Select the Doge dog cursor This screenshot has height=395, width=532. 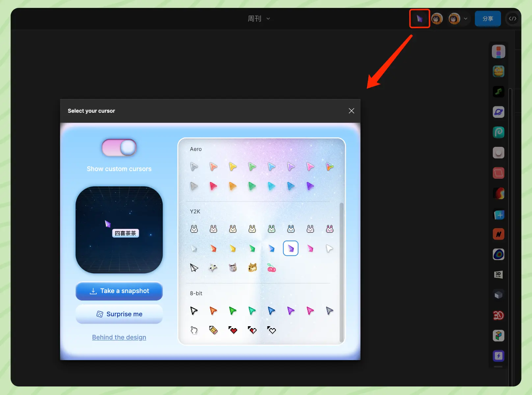click(x=252, y=268)
